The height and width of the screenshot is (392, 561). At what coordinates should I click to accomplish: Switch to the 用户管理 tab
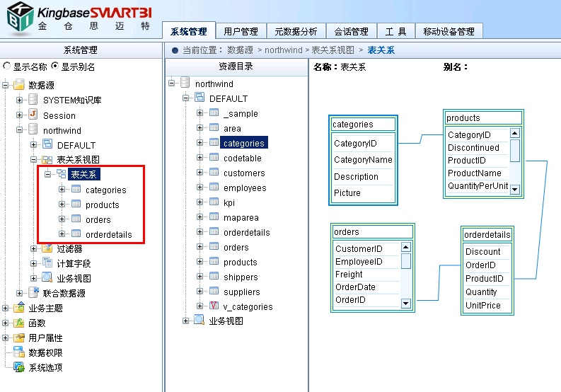[x=241, y=32]
